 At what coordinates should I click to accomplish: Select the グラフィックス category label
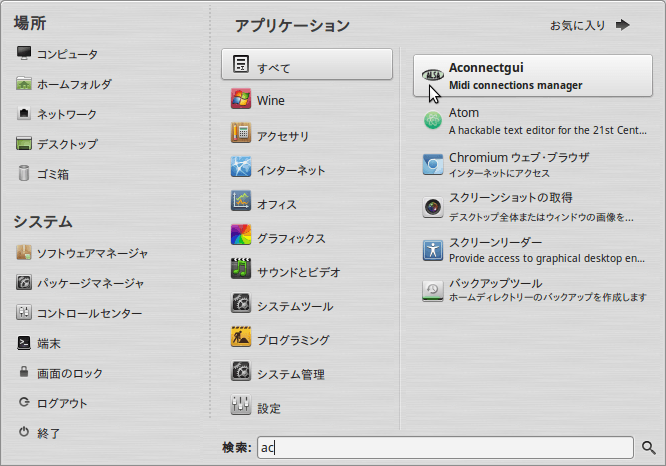click(x=291, y=239)
